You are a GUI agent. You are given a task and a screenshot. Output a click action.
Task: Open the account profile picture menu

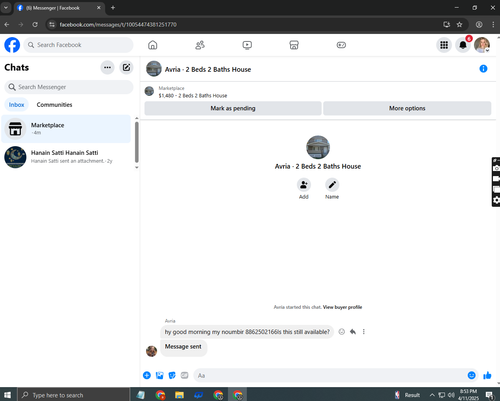482,45
